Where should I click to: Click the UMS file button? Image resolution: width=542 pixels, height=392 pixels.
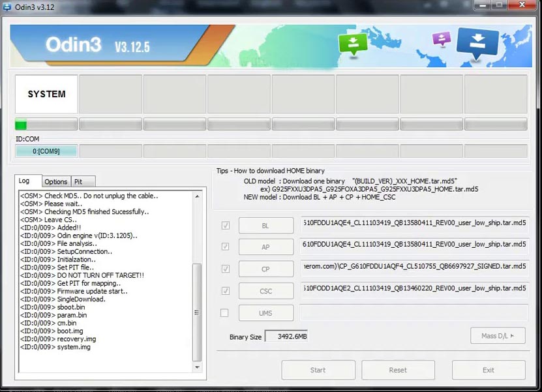(x=266, y=313)
